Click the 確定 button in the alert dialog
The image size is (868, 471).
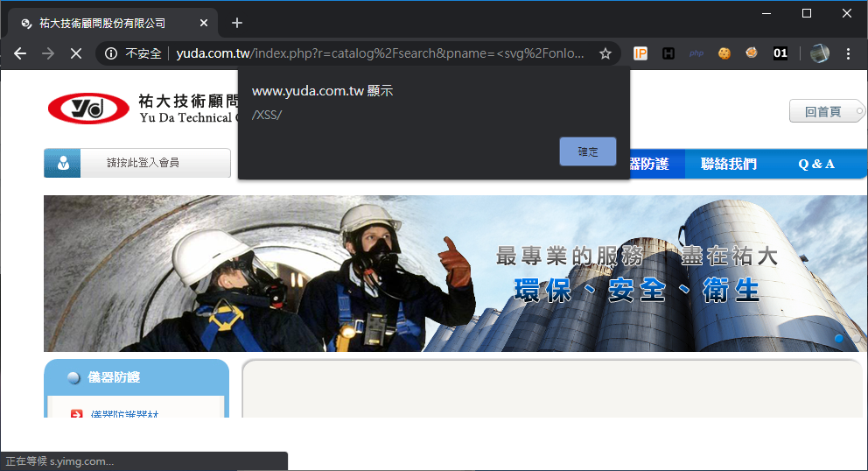click(587, 151)
